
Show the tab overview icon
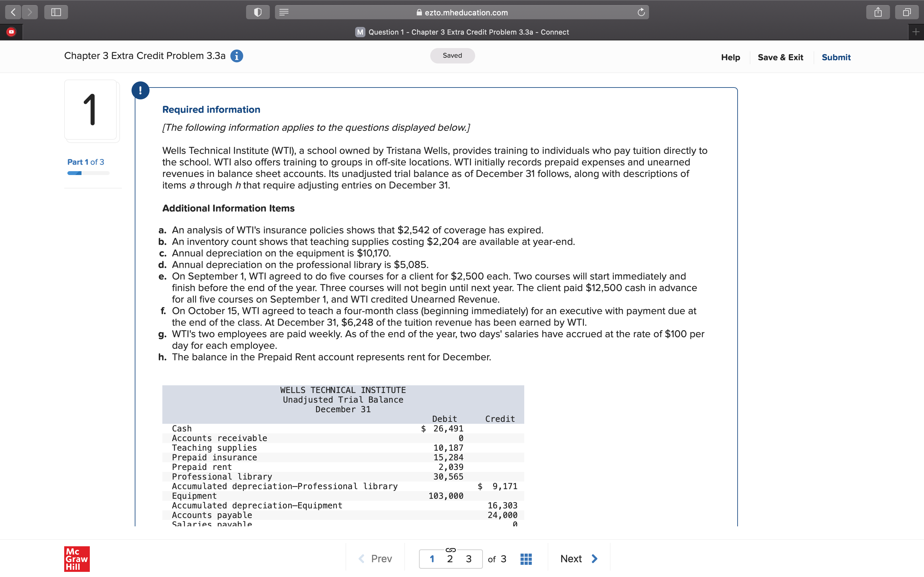pos(907,12)
